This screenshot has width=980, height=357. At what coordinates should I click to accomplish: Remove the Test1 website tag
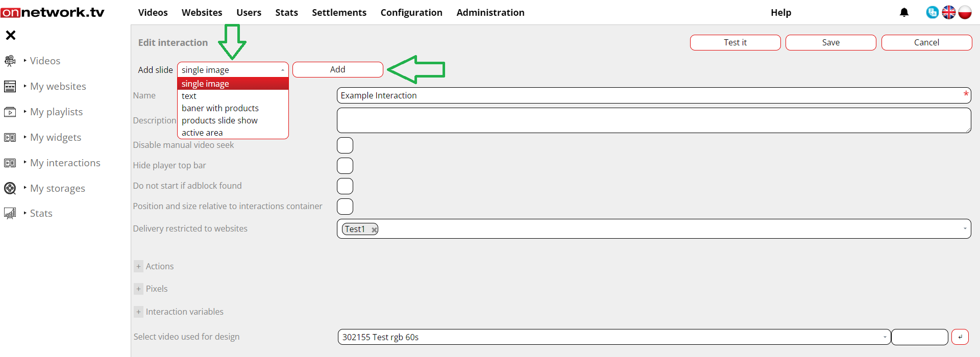pyautogui.click(x=374, y=229)
